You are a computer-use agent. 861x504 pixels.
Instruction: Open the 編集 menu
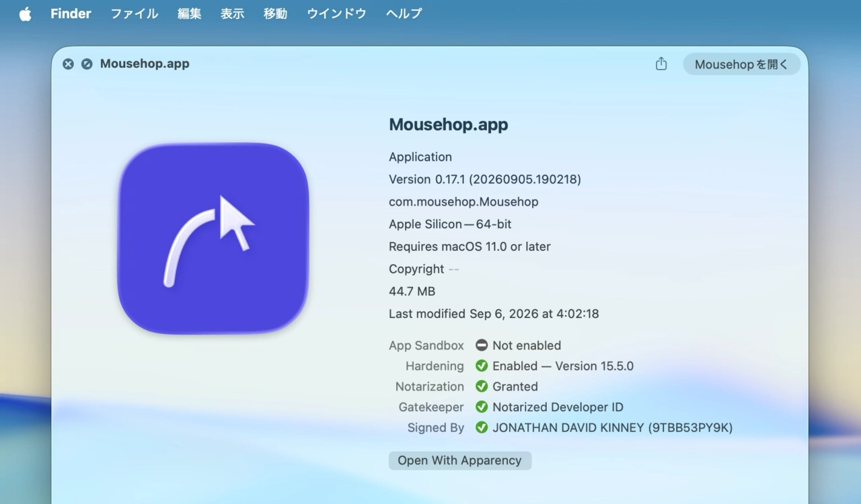[190, 13]
